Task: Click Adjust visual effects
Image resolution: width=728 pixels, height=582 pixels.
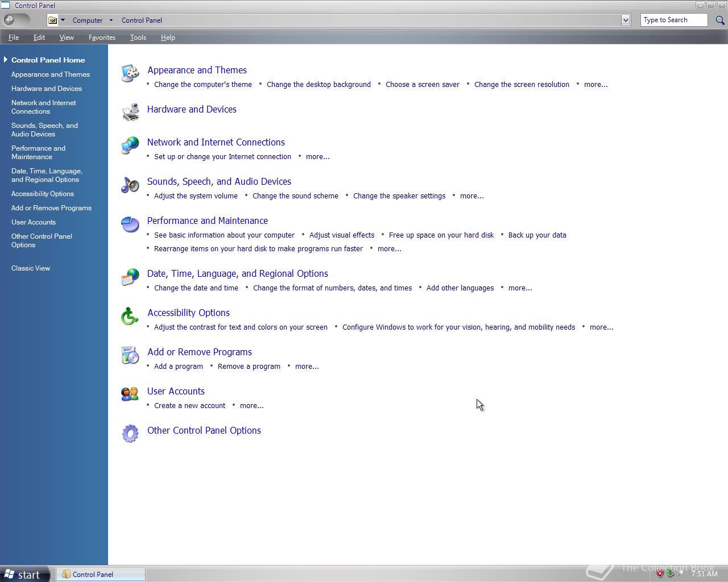Action: [342, 235]
